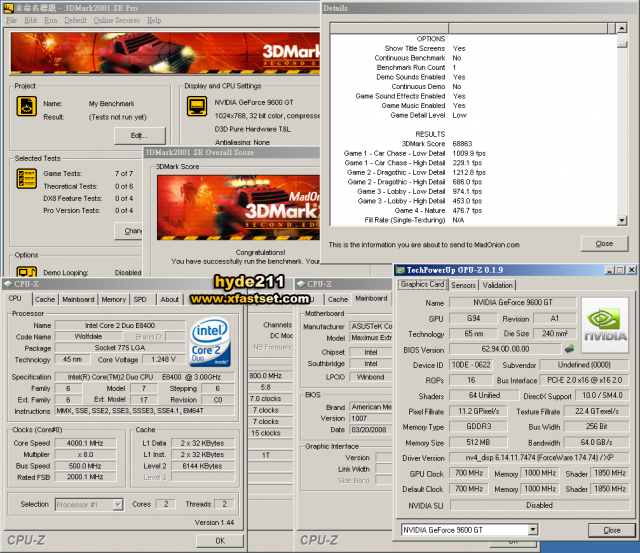Viewport: 640px width, 553px height.
Task: Click the Driver Version field in GPU-Z
Action: click(x=539, y=458)
